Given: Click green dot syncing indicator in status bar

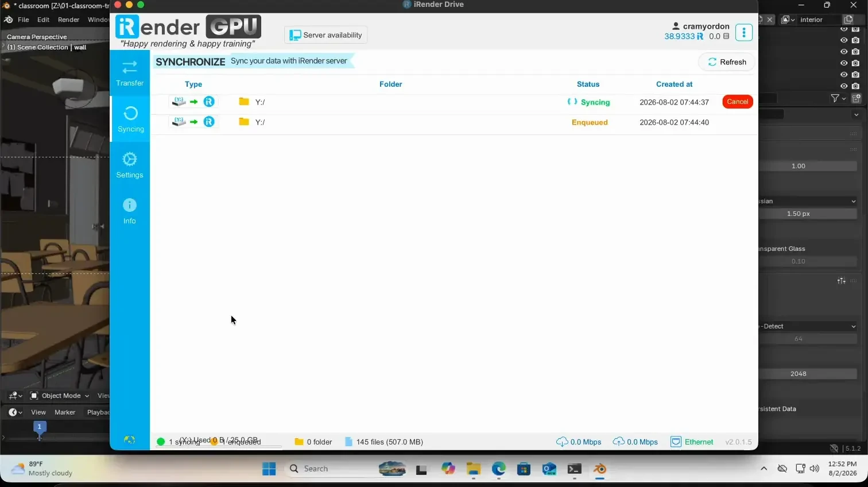Looking at the screenshot, I should (x=161, y=442).
